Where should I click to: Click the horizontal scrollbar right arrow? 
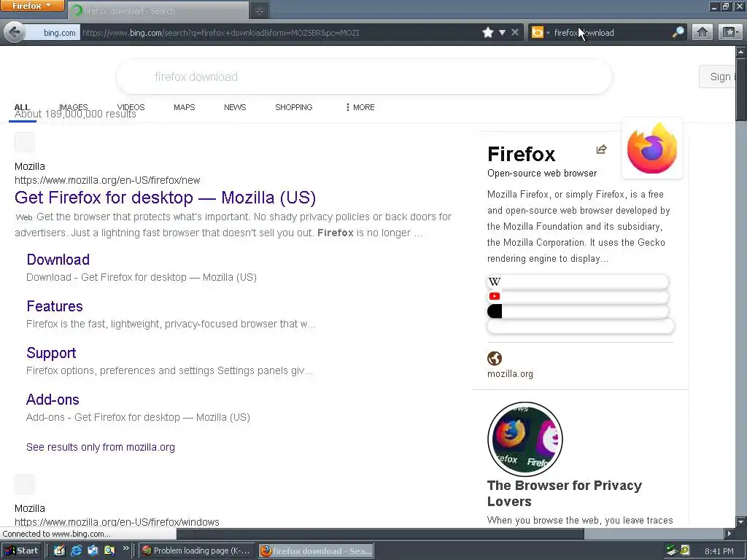(729, 533)
